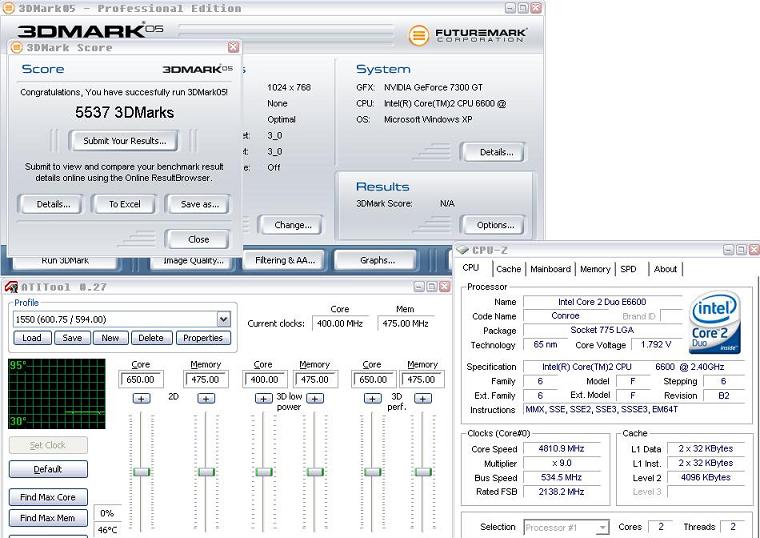760x538 pixels.
Task: Click the 2D Core slider handle
Action: click(x=142, y=472)
